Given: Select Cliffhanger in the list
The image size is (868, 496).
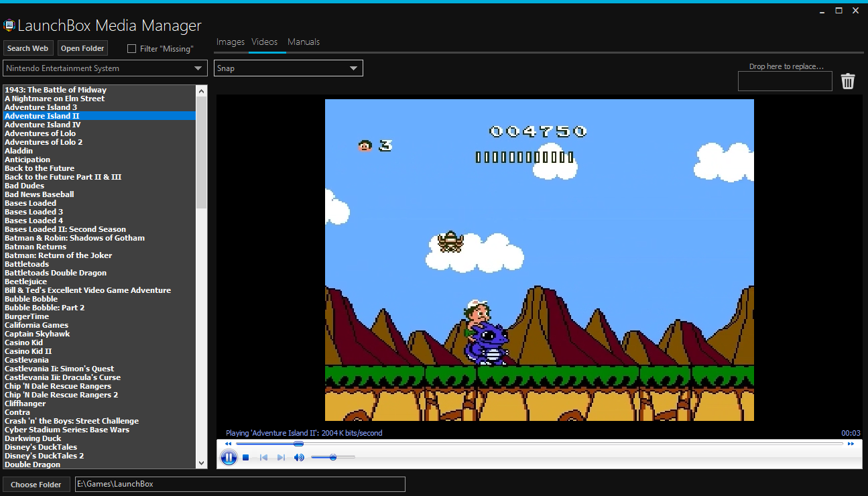Looking at the screenshot, I should (x=25, y=404).
